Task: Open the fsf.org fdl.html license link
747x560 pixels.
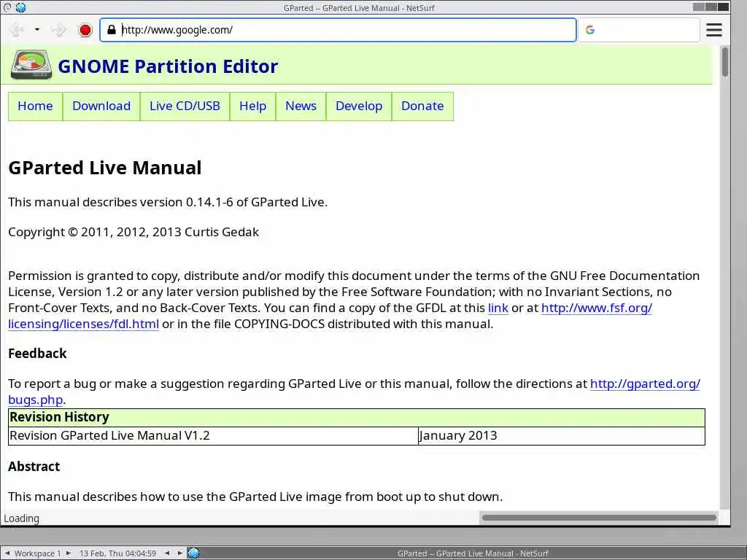Action: pos(597,308)
